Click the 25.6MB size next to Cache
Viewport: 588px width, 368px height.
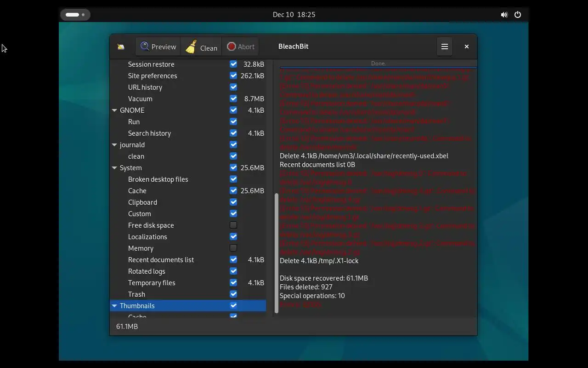pyautogui.click(x=252, y=190)
